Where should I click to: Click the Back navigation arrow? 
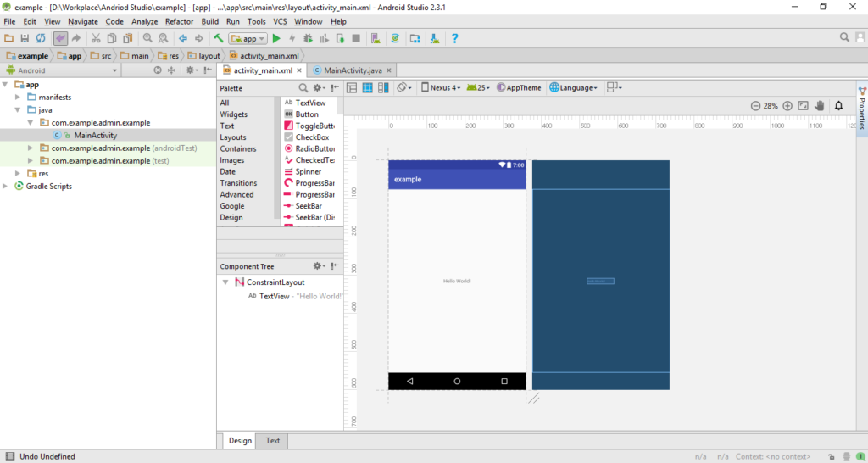(x=183, y=38)
